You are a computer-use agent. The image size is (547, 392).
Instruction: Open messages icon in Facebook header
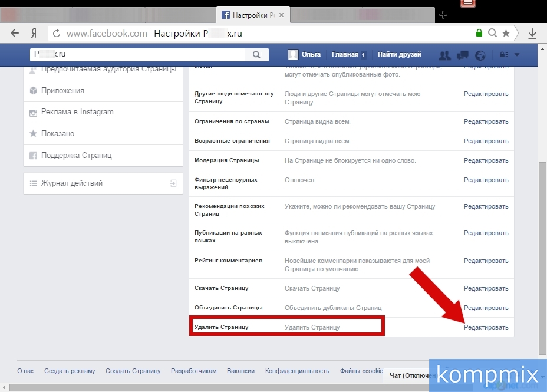[x=463, y=55]
